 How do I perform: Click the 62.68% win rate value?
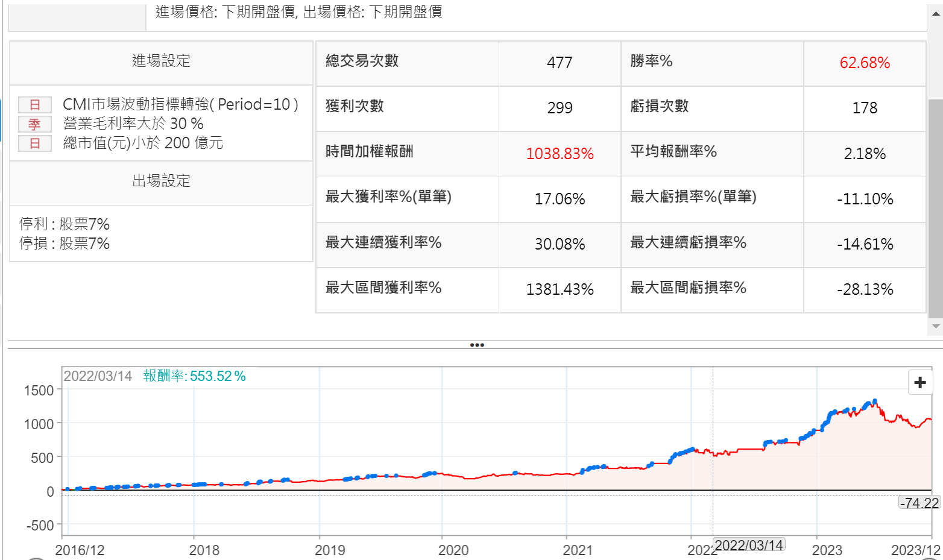coord(864,63)
